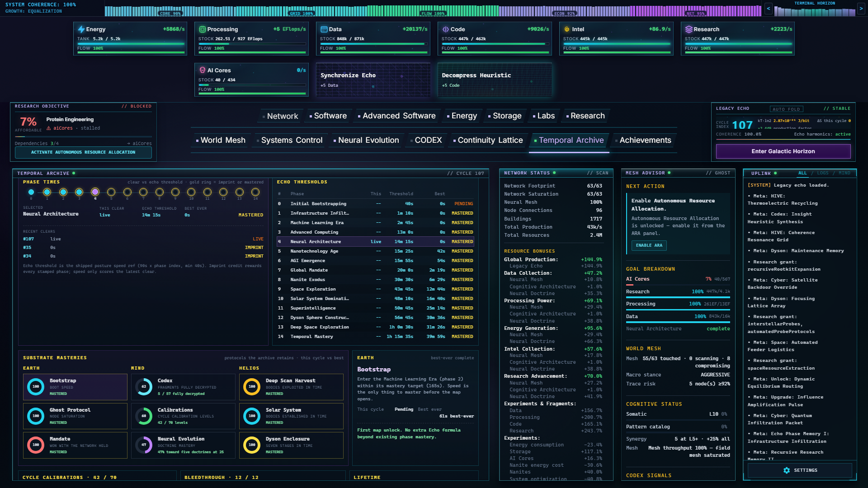Image resolution: width=868 pixels, height=488 pixels.
Task: Select the Achievements tab
Action: 643,140
